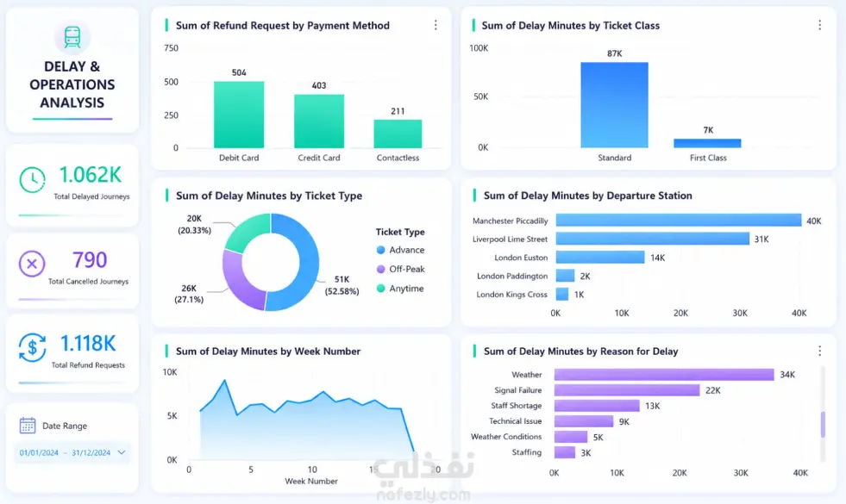Image resolution: width=846 pixels, height=504 pixels.
Task: Click the 1.118K Total Refund Requests value
Action: pyautogui.click(x=87, y=344)
